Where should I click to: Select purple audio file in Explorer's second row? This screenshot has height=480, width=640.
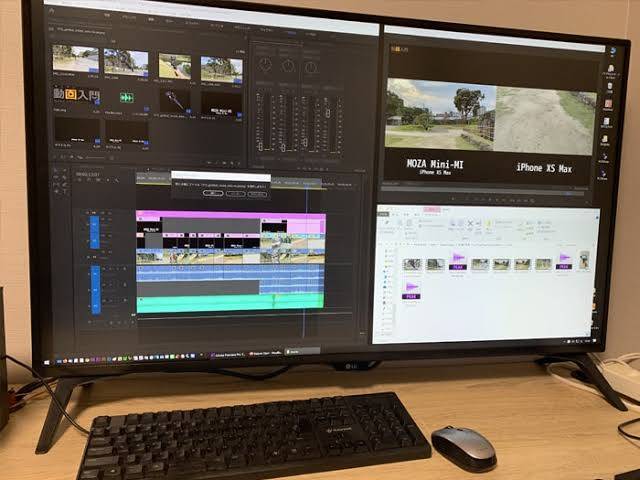point(411,291)
